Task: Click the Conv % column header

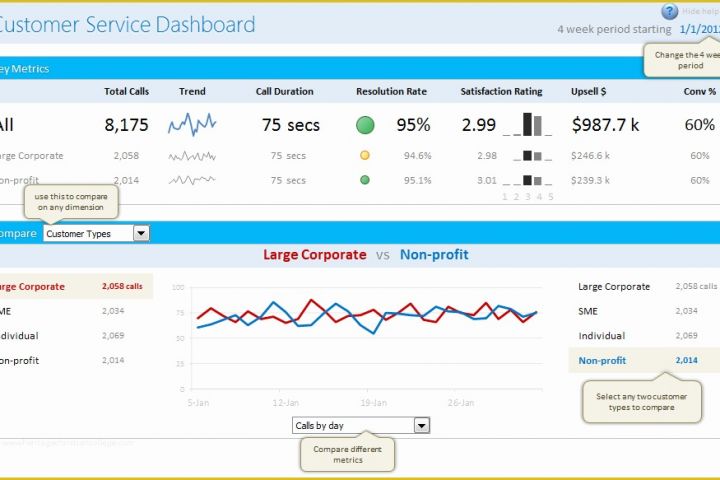Action: point(699,91)
